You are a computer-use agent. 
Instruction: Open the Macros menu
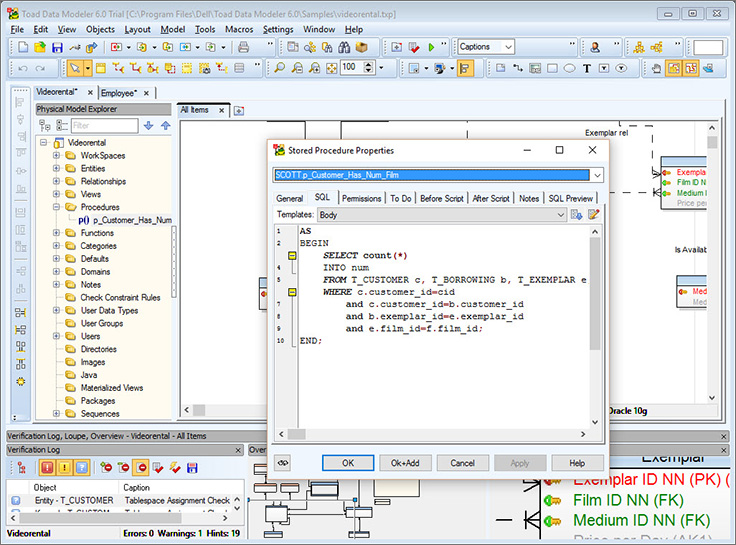[239, 30]
